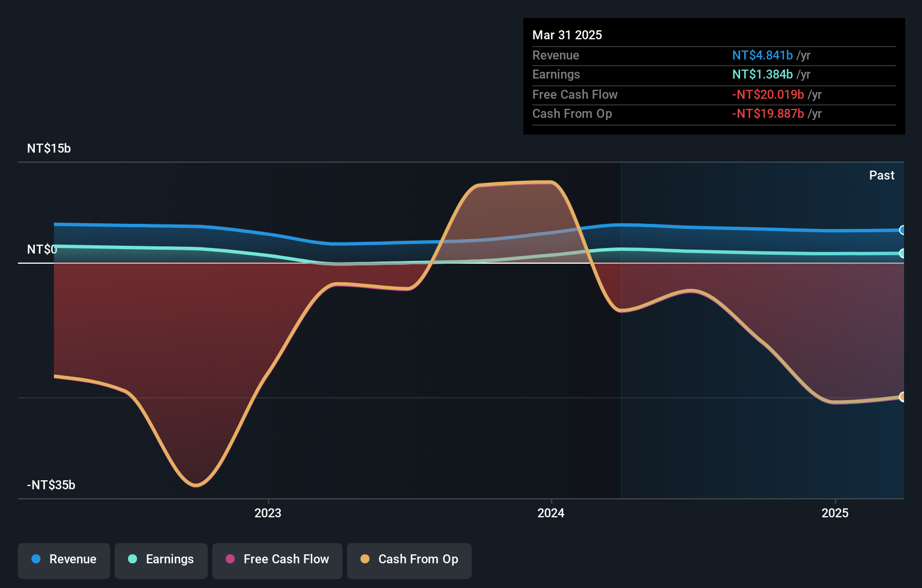The height and width of the screenshot is (588, 922).
Task: Click the orange Cash From Op endpoint marker
Action: click(x=902, y=397)
